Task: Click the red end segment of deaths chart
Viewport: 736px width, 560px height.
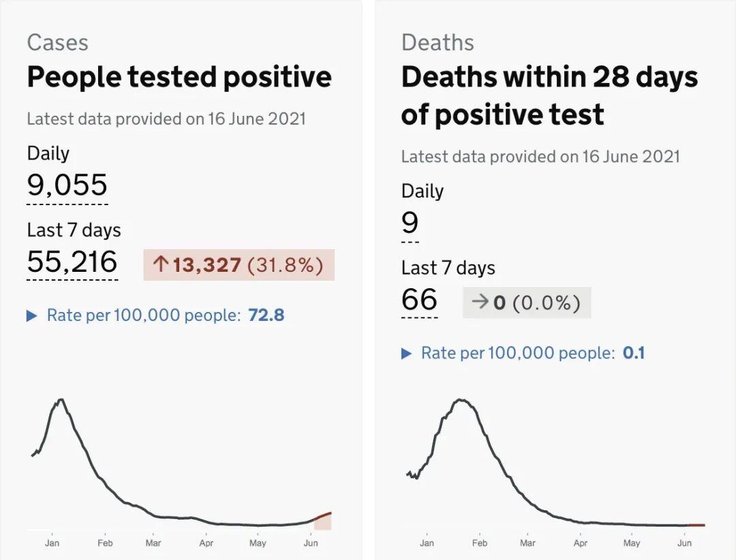Action: (x=696, y=525)
